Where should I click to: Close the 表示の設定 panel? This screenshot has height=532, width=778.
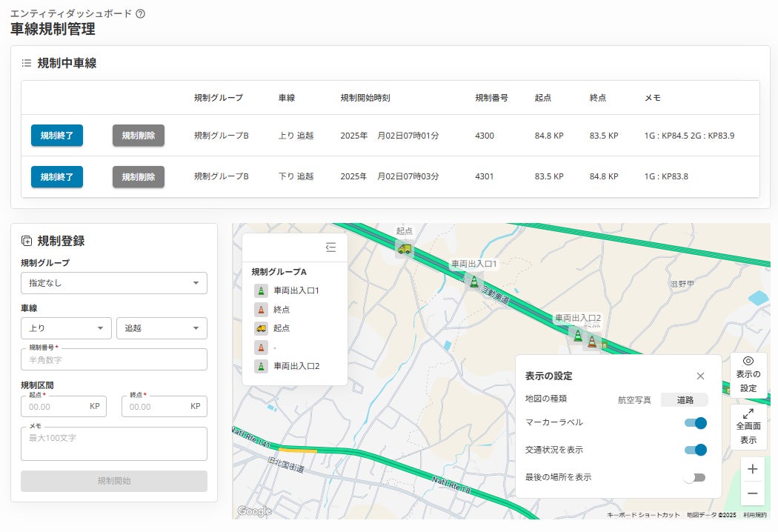pos(700,376)
